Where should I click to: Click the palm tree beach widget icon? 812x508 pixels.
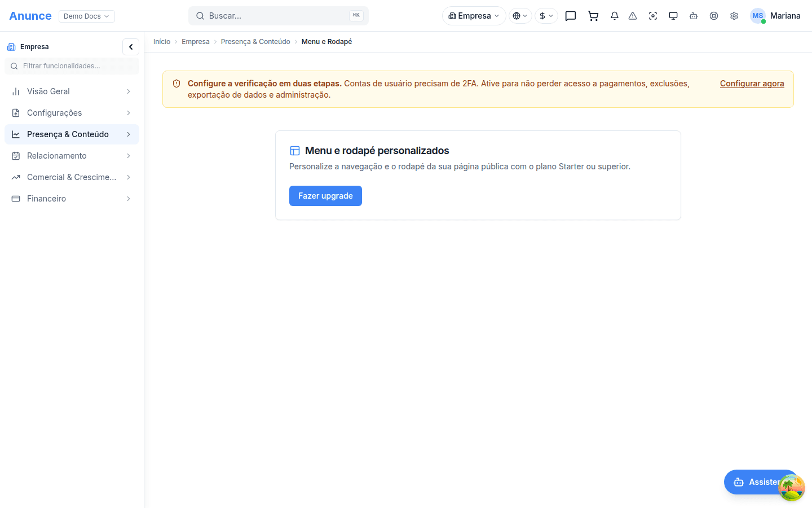click(x=792, y=488)
